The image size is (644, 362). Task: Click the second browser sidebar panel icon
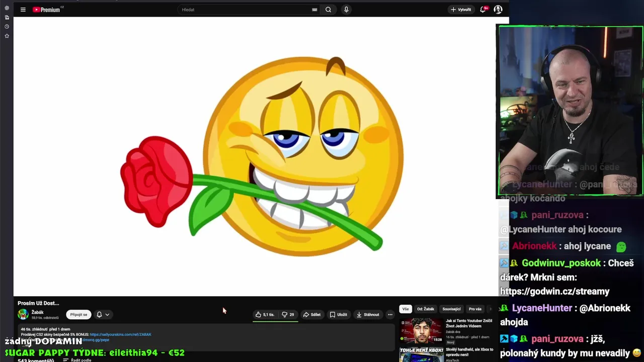point(7,17)
